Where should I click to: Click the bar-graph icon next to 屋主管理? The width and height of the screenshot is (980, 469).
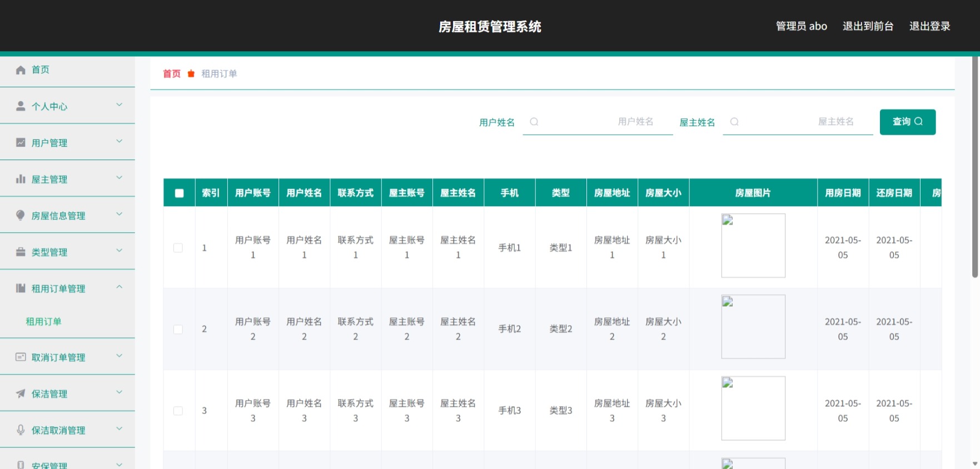pyautogui.click(x=21, y=179)
